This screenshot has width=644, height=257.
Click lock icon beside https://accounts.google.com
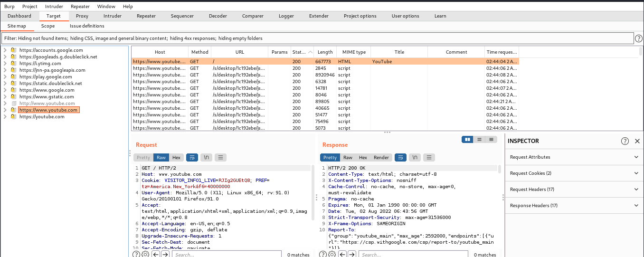13,50
